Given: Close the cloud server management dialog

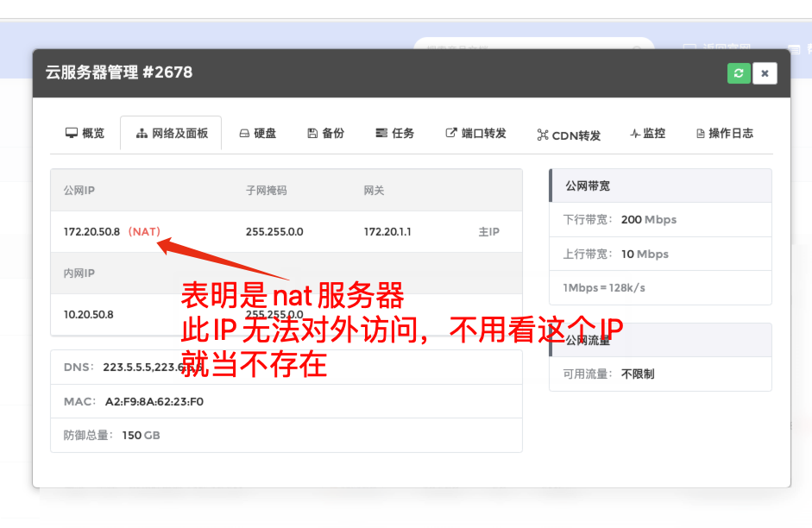Looking at the screenshot, I should (765, 73).
